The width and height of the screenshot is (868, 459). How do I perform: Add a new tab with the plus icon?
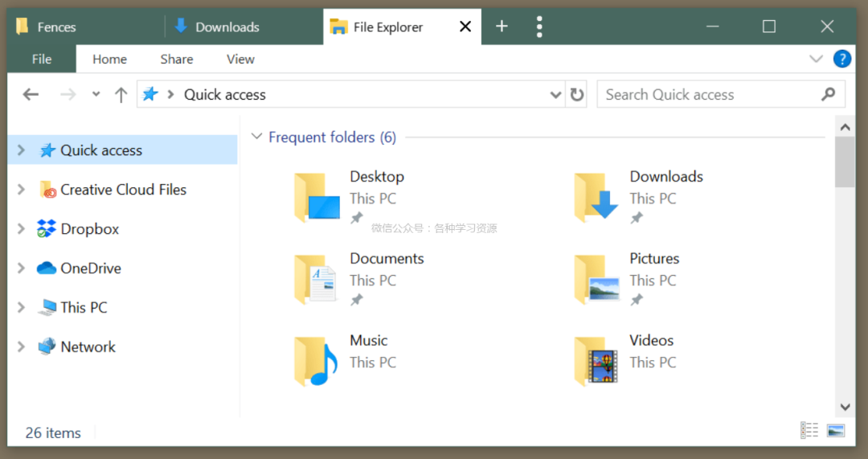(502, 26)
